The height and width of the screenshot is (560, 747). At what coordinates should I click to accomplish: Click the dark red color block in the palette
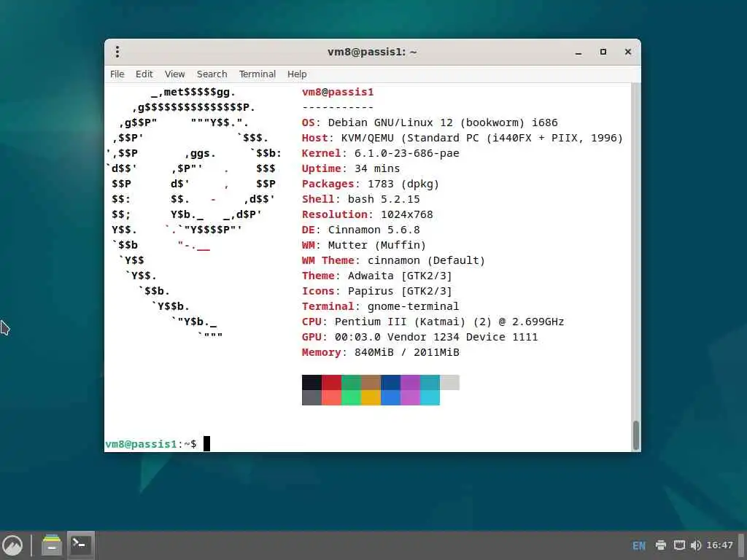332,382
